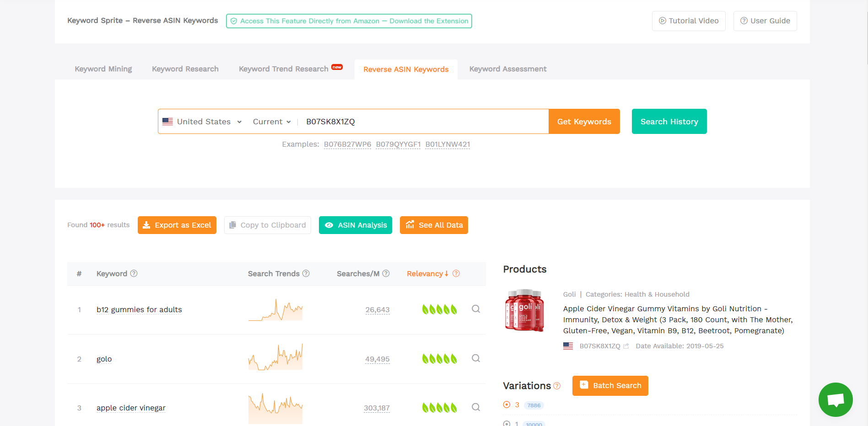Switch to Keyword Mining tab
The image size is (868, 426).
click(103, 69)
